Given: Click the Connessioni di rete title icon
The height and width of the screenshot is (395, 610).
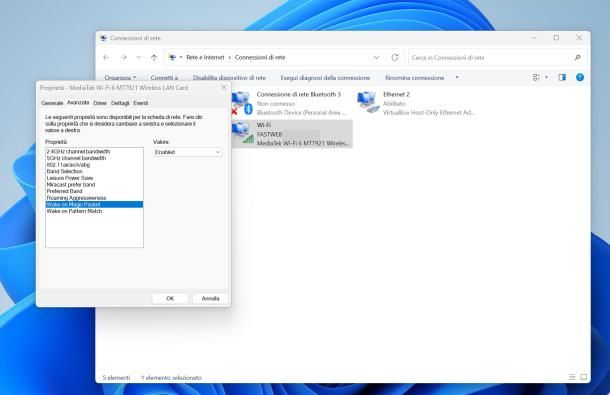Looking at the screenshot, I should click(103, 38).
